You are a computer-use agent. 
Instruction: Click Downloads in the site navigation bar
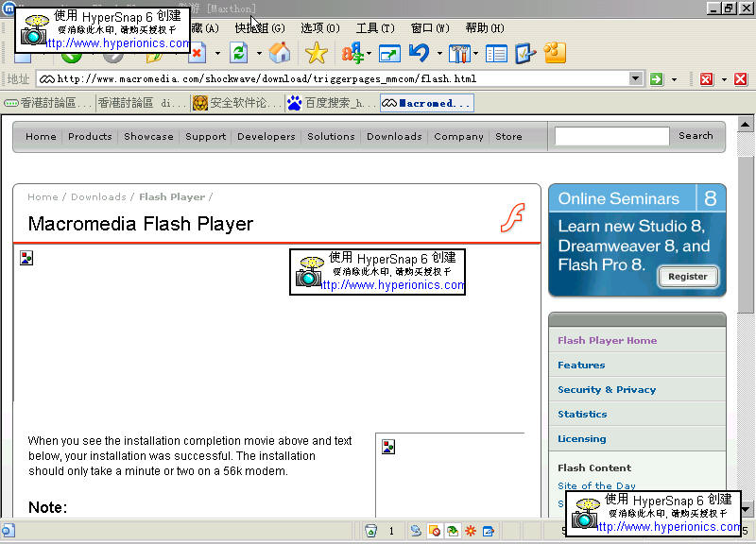pos(394,136)
